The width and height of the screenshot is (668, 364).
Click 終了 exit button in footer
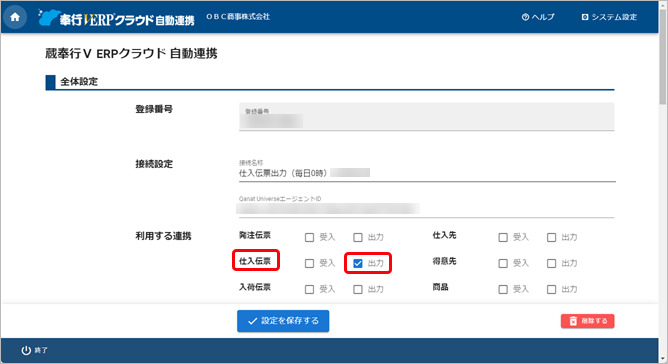[35, 350]
